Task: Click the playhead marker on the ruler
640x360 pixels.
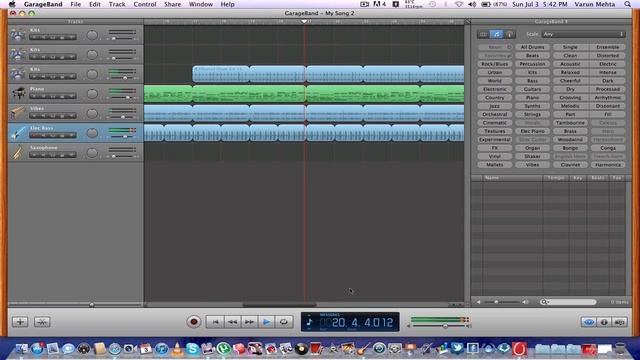Action: tap(304, 21)
